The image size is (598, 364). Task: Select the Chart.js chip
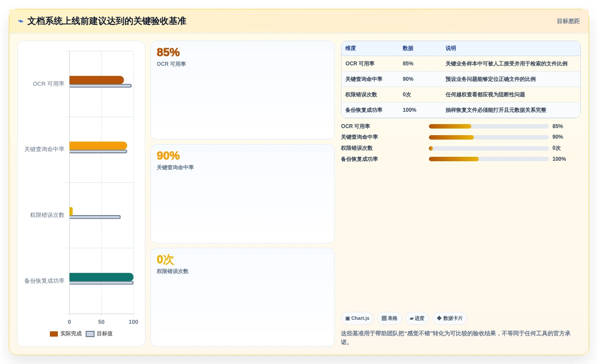coord(357,318)
